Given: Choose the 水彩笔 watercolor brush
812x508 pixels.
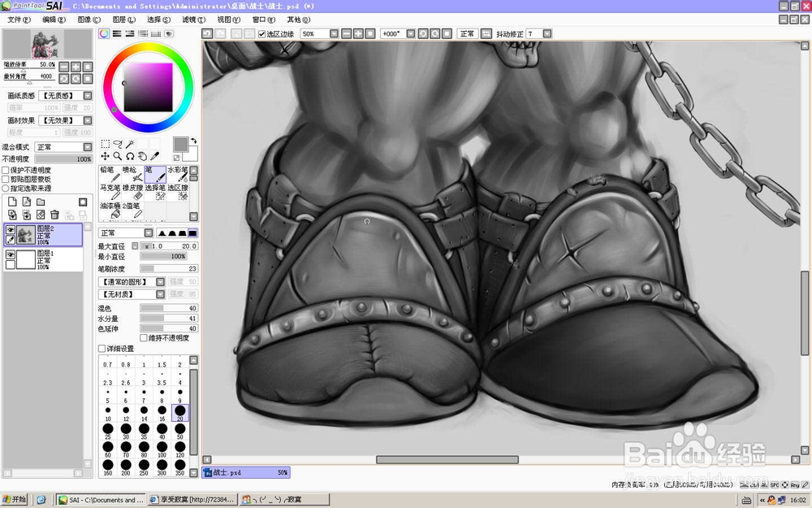Looking at the screenshot, I should point(178,174).
